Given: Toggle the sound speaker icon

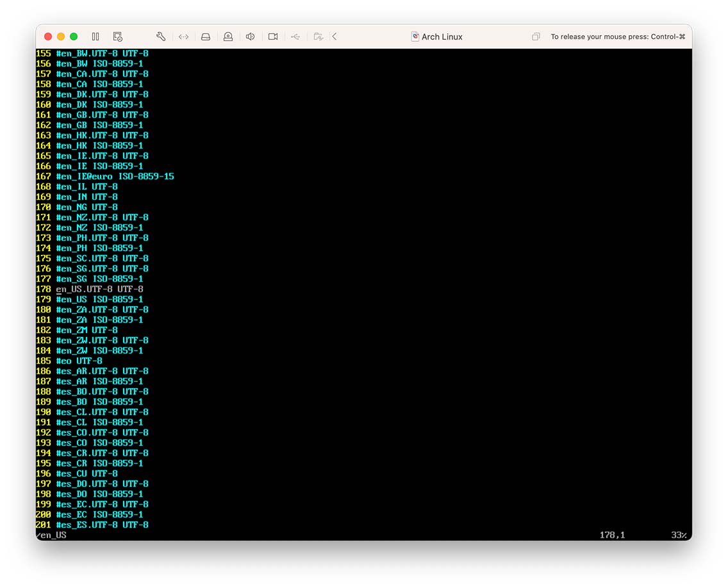Looking at the screenshot, I should [x=250, y=37].
